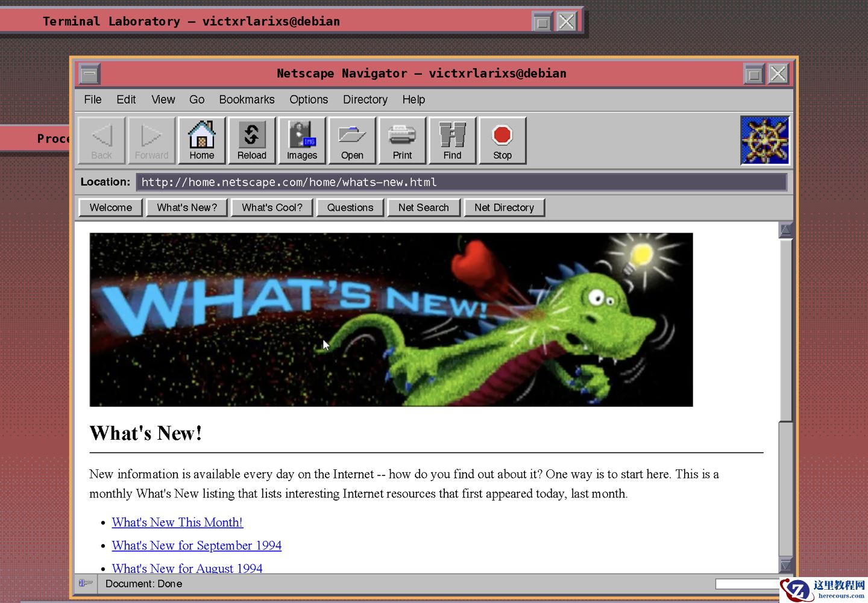Image resolution: width=868 pixels, height=603 pixels.
Task: Click the scroll down arrow of page scrollbar
Action: (x=785, y=565)
